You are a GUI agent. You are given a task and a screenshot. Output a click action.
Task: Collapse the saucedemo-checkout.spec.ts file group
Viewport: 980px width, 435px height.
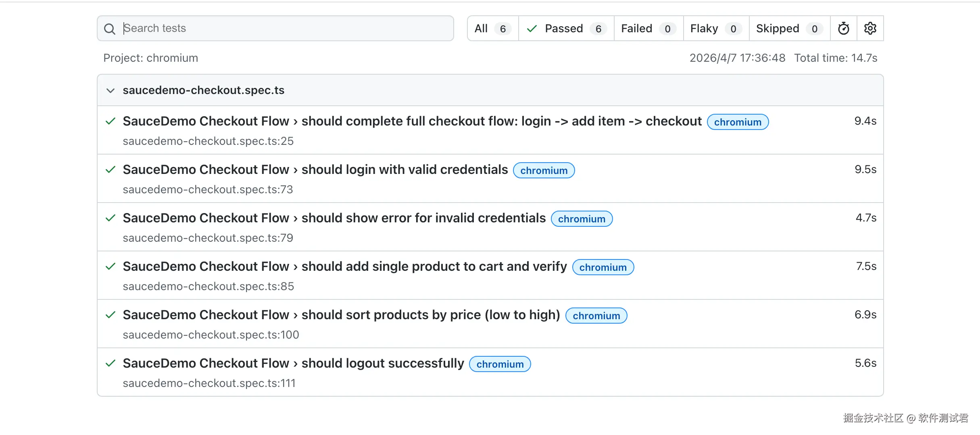[x=111, y=90]
